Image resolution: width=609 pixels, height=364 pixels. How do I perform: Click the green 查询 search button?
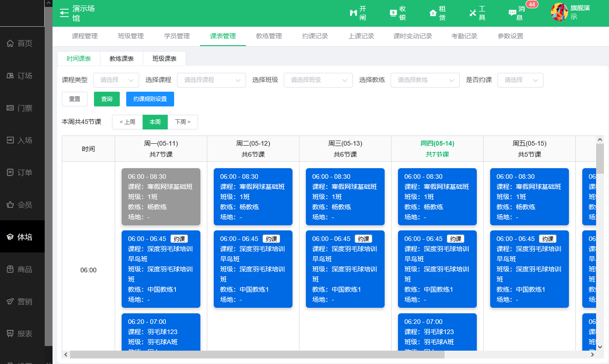tap(107, 99)
